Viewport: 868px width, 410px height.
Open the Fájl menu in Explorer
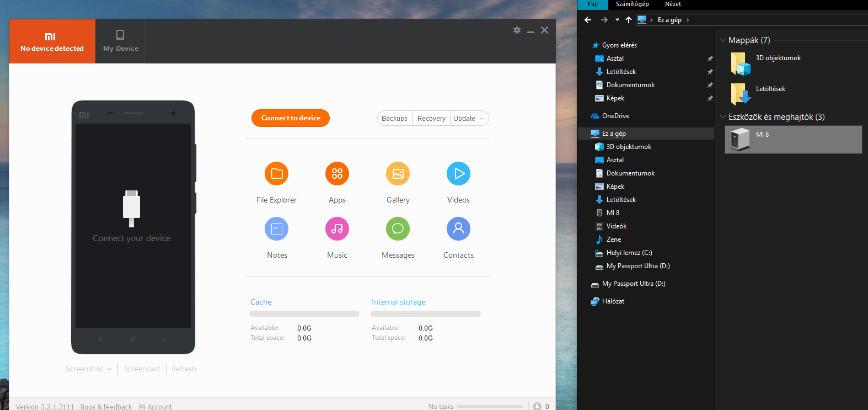click(593, 4)
